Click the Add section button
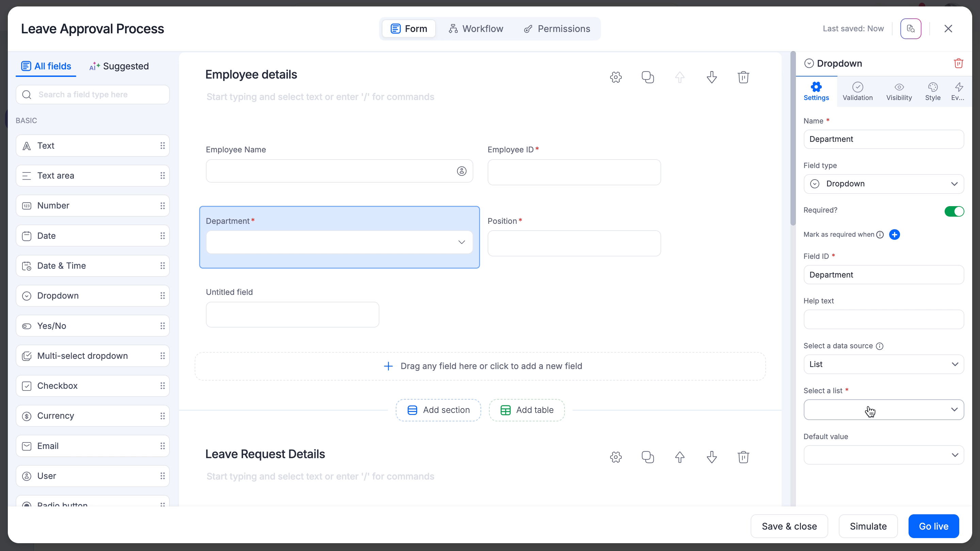Screen dimensions: 980x551 (438, 410)
